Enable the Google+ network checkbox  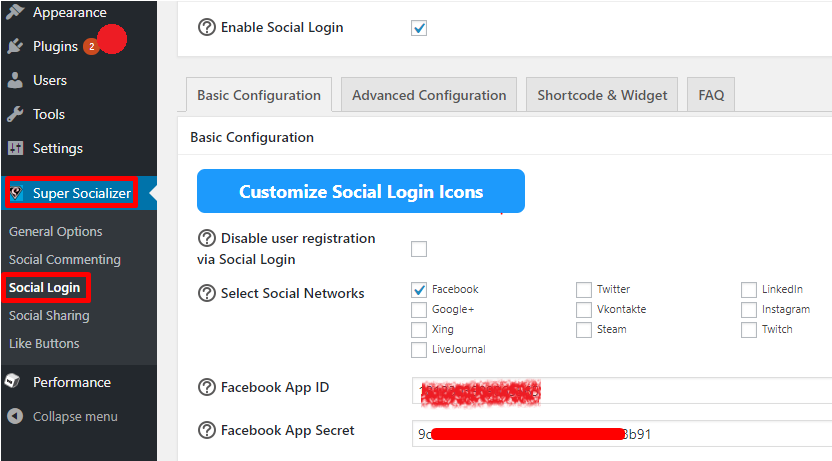pyautogui.click(x=419, y=310)
